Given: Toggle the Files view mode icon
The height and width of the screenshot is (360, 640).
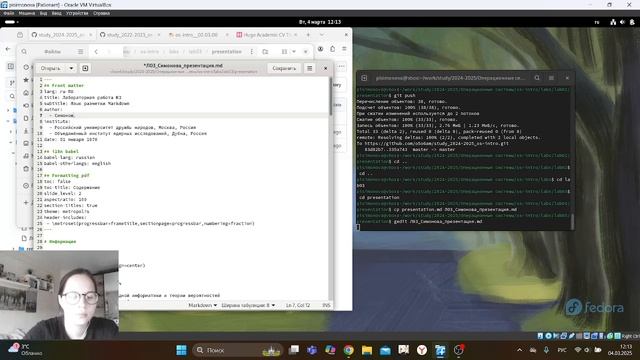Looking at the screenshot, I should 284,51.
